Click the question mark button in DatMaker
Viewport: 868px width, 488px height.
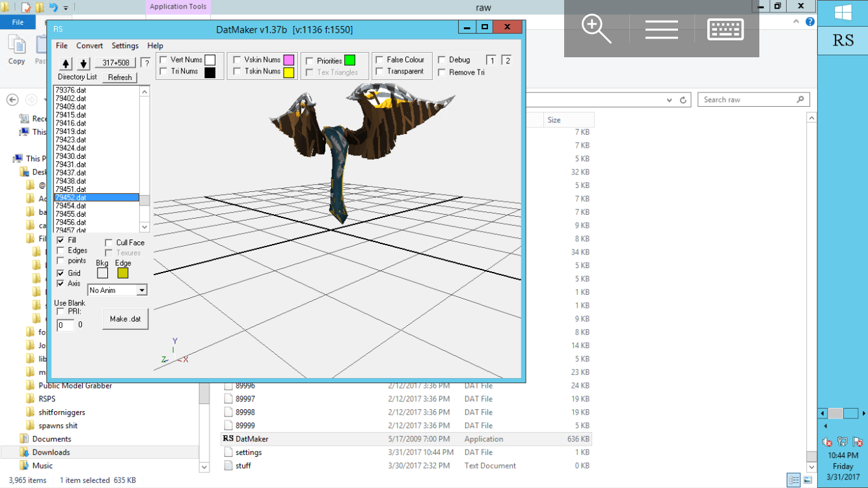[x=146, y=63]
